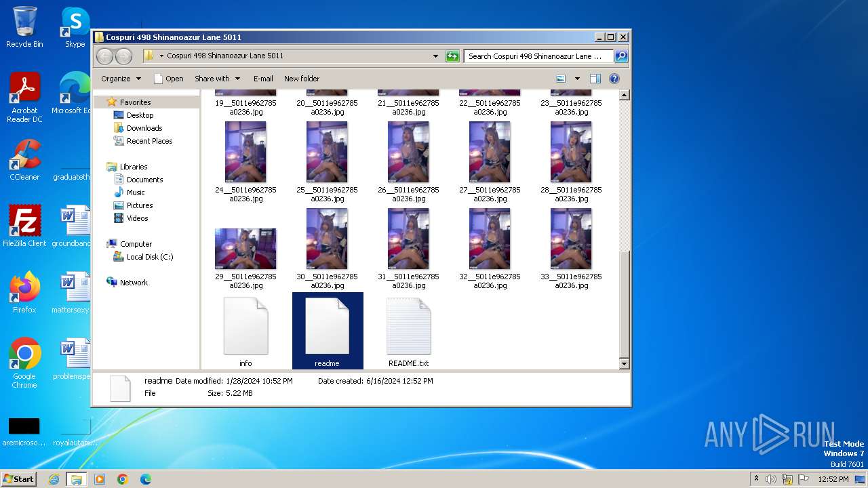Viewport: 868px width, 488px height.
Task: Select Network in navigation pane
Action: click(134, 283)
